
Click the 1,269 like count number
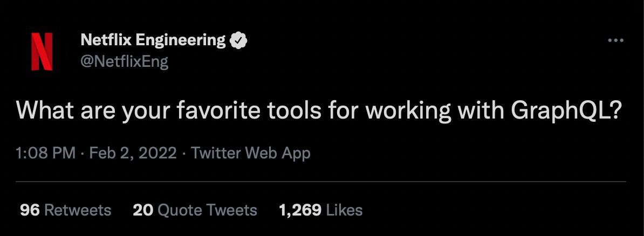pyautogui.click(x=300, y=210)
